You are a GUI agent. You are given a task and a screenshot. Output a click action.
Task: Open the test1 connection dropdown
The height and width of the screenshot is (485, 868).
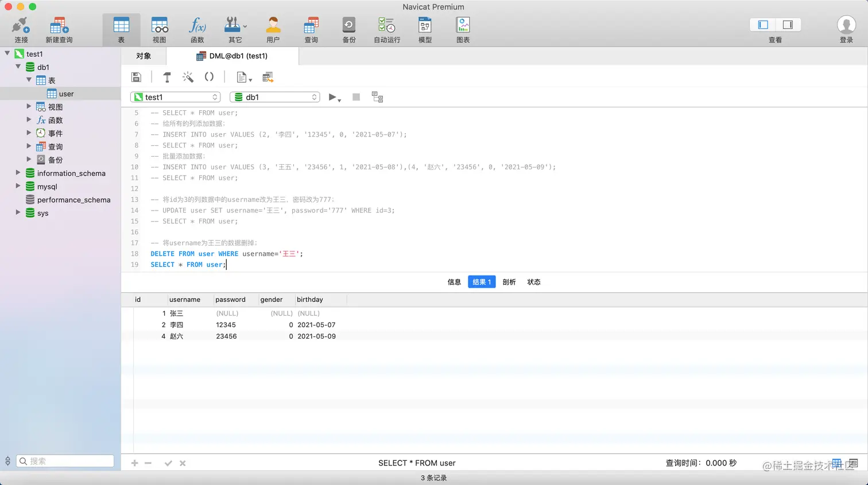click(175, 97)
